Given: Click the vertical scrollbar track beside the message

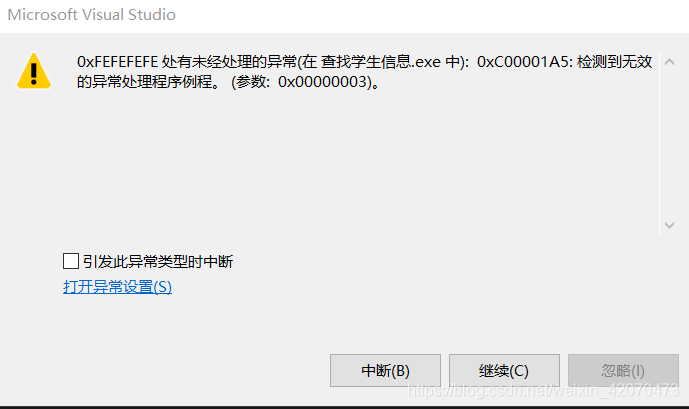Looking at the screenshot, I should (669, 144).
